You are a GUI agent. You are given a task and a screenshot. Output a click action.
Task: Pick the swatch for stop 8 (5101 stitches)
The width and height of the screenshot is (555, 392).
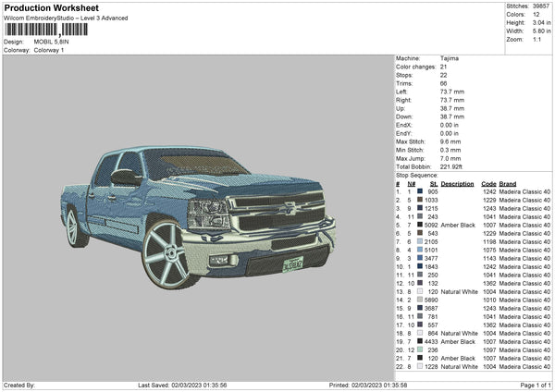coord(420,250)
